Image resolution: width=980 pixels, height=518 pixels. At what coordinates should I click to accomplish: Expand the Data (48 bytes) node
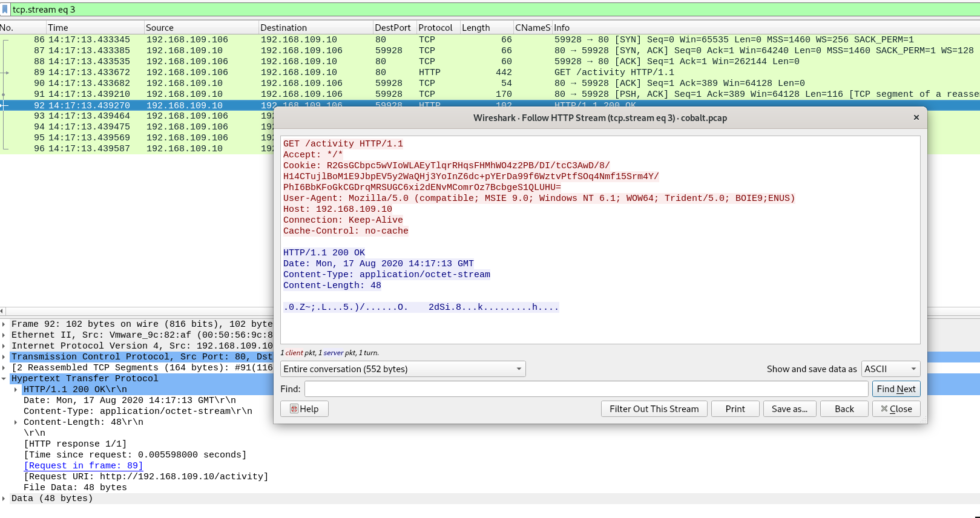(x=4, y=499)
